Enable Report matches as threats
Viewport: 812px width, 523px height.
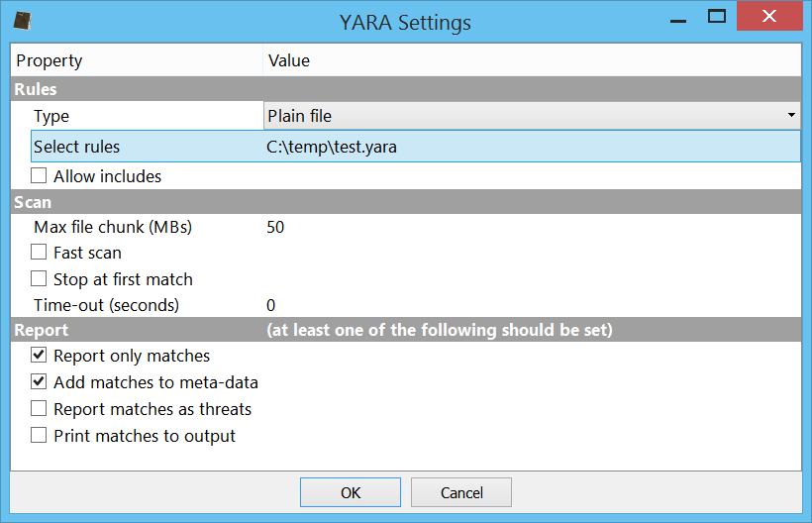coord(39,408)
